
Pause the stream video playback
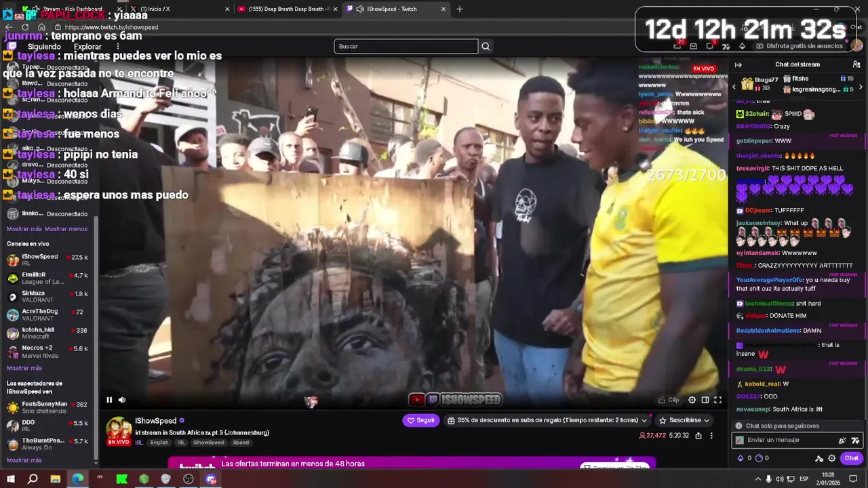tap(108, 400)
